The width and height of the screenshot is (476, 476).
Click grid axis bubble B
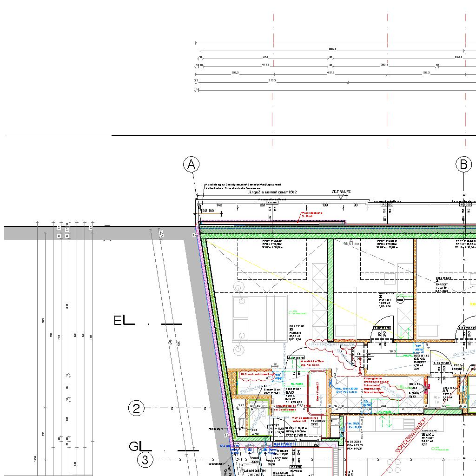(x=463, y=165)
